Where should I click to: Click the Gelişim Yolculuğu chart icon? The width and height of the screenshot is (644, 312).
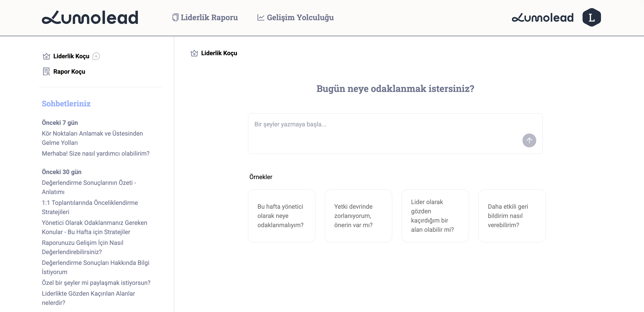[261, 18]
